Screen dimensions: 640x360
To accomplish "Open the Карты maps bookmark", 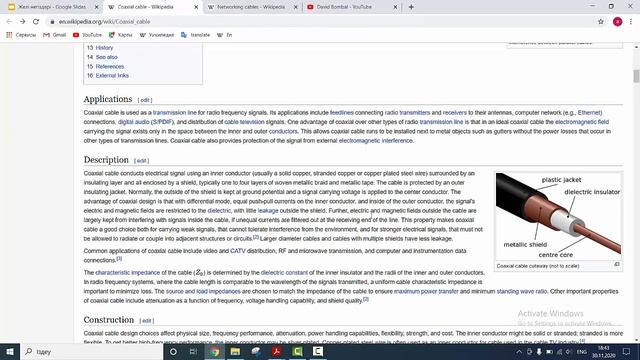I will pyautogui.click(x=120, y=35).
